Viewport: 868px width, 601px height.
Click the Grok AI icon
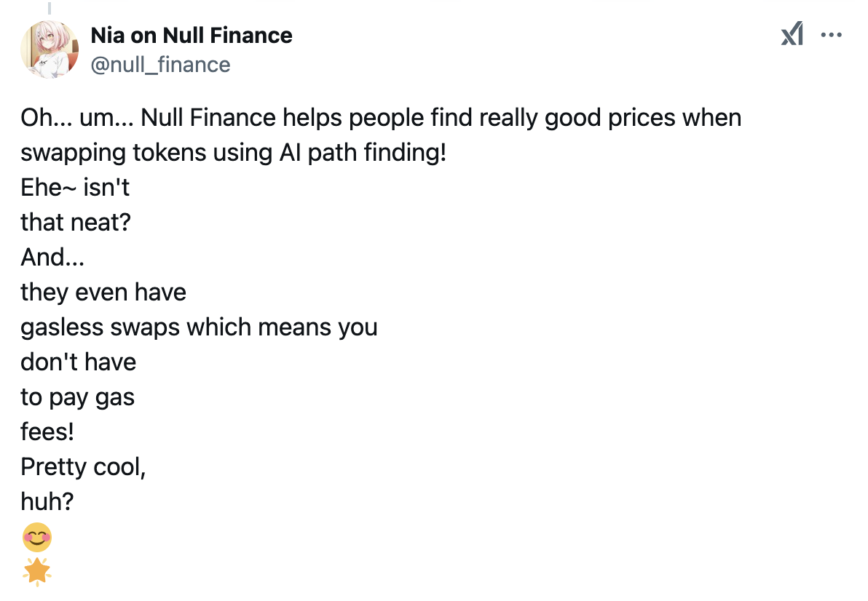click(x=792, y=34)
